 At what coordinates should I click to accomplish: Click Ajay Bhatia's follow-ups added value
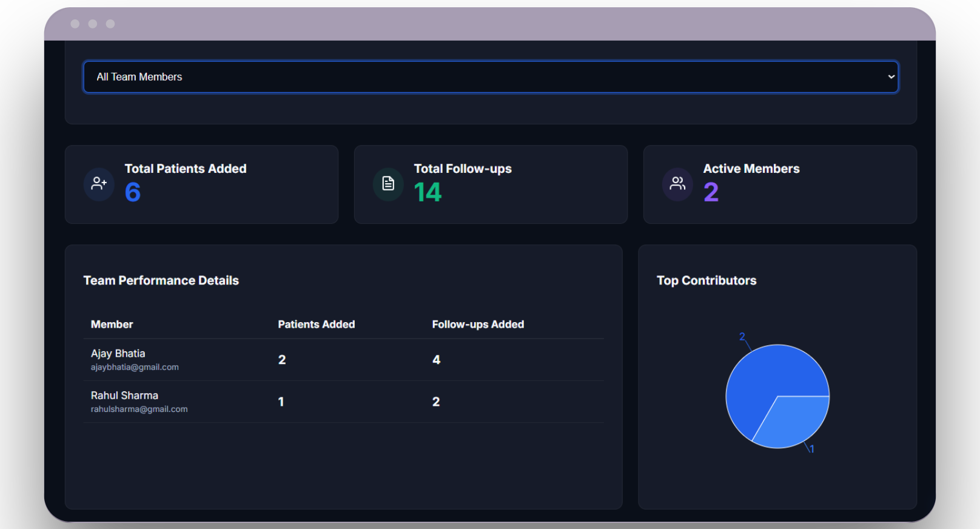[436, 360]
